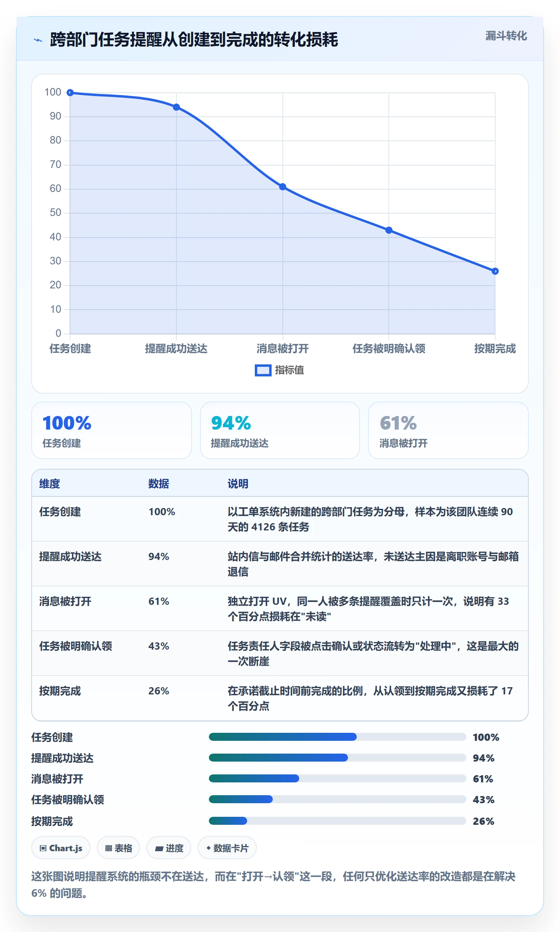Click the 100% 任务创建 stat card
Viewport: 560px width, 932px height.
tap(112, 430)
